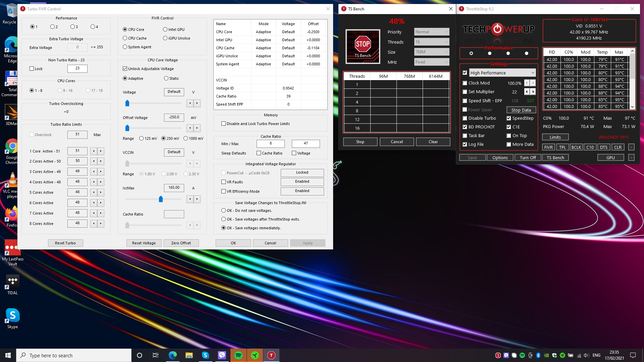The width and height of the screenshot is (644, 362).
Task: Click the volume tray icon
Action: point(586,355)
